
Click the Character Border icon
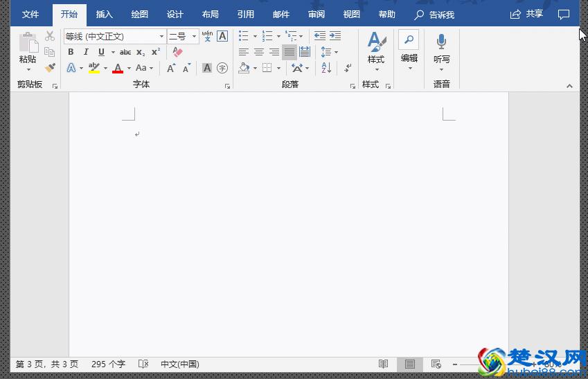222,36
